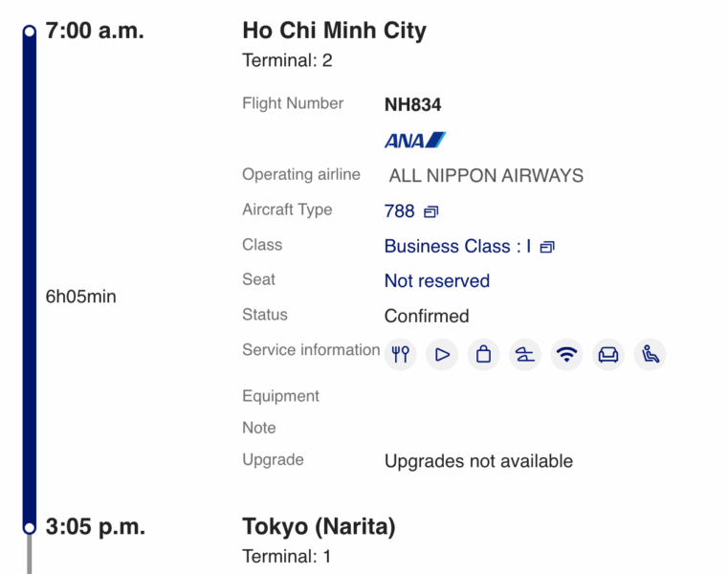The height and width of the screenshot is (574, 728).
Task: Open the new-window icon beside Business Class
Action: [547, 247]
